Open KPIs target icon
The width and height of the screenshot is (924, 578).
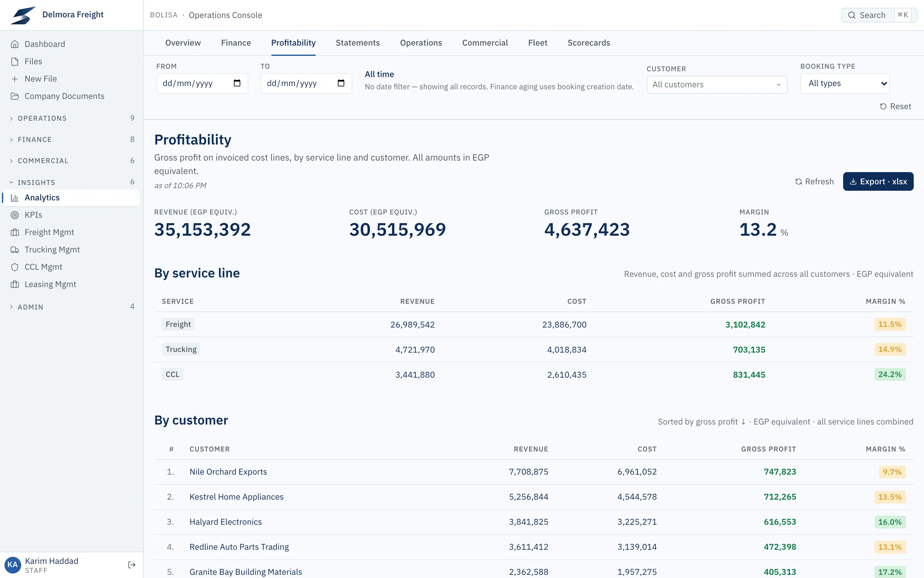coord(14,215)
